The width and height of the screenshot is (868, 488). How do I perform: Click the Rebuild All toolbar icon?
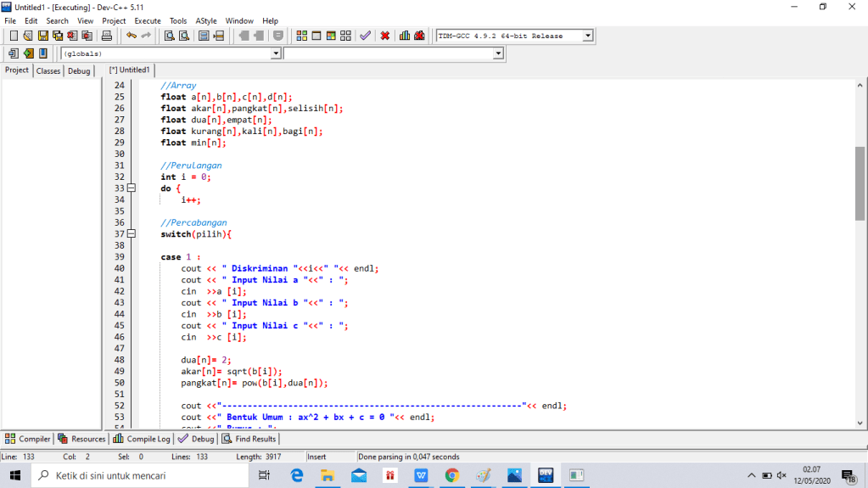click(345, 36)
